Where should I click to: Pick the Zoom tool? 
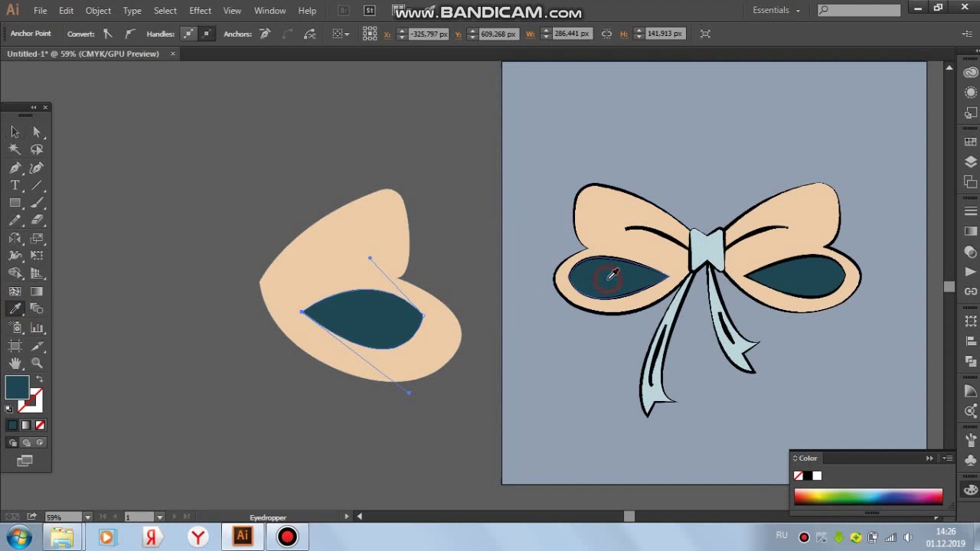(x=37, y=364)
